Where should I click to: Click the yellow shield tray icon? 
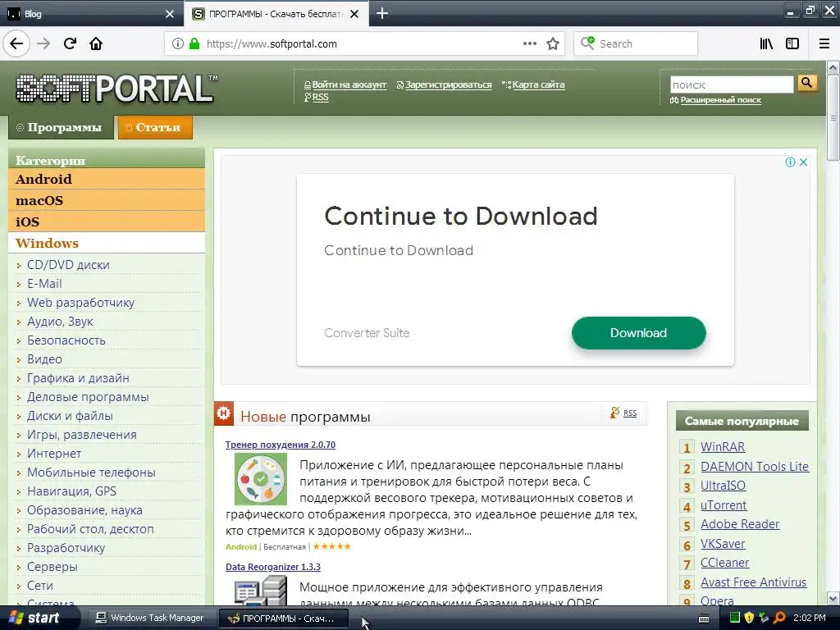[x=749, y=618]
